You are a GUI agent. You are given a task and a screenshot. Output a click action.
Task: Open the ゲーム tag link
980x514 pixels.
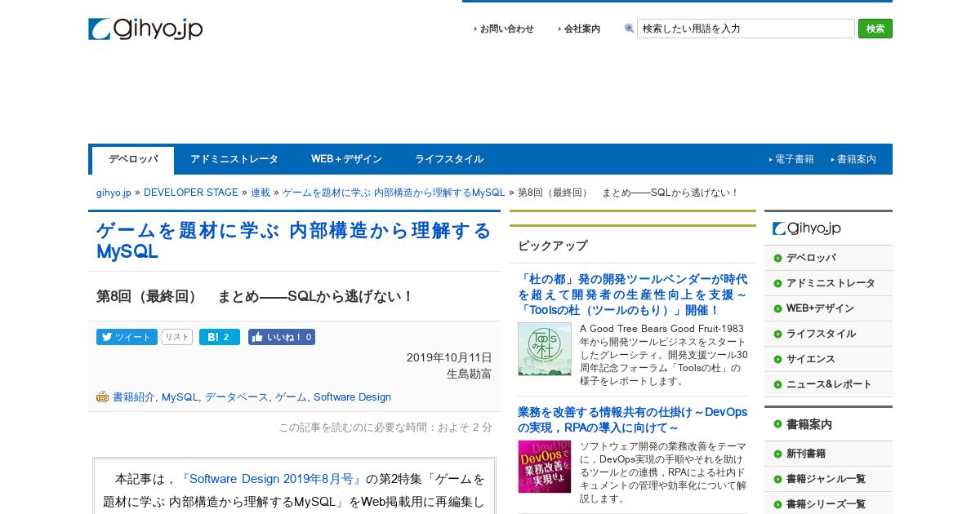(x=291, y=397)
